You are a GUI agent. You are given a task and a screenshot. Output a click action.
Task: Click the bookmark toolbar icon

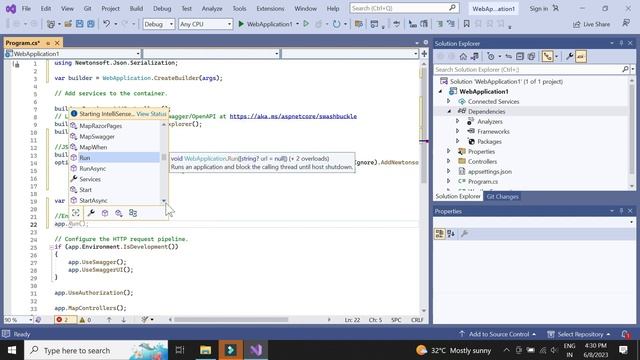[x=467, y=24]
